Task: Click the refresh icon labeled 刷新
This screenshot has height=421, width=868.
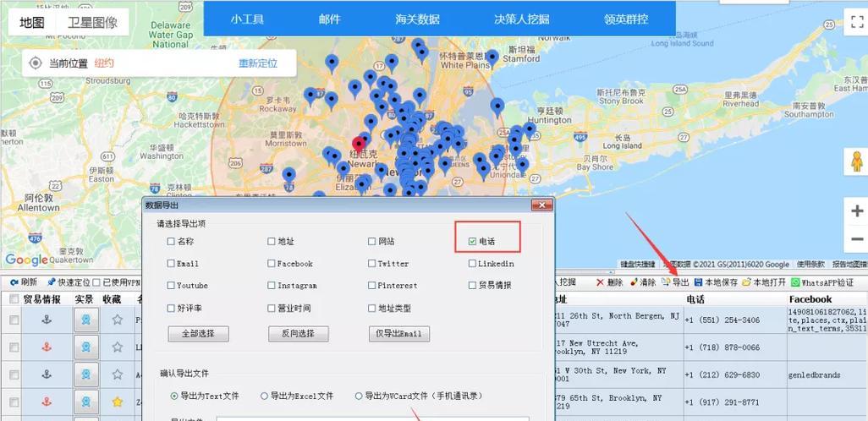Action: pos(14,282)
